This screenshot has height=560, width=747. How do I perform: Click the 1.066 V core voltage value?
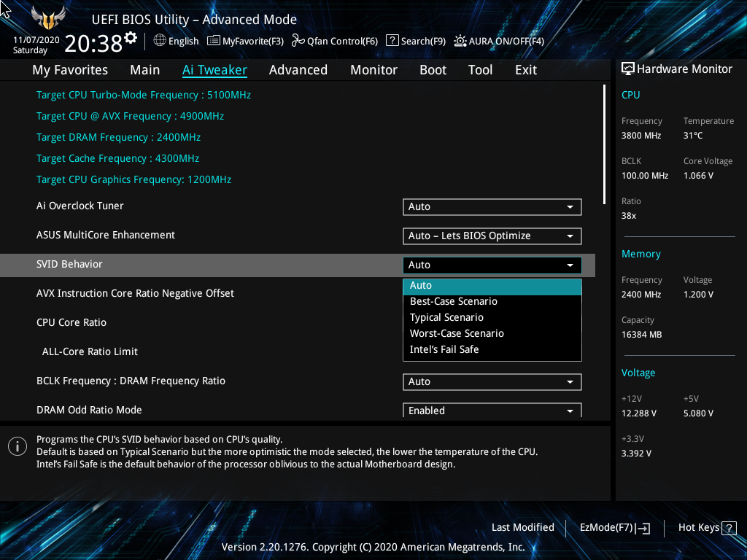point(698,176)
